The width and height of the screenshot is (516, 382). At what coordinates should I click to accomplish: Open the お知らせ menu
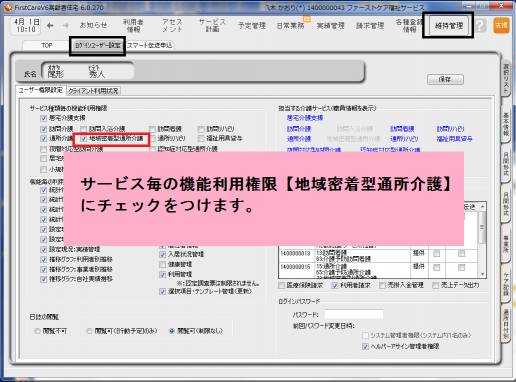tap(93, 25)
